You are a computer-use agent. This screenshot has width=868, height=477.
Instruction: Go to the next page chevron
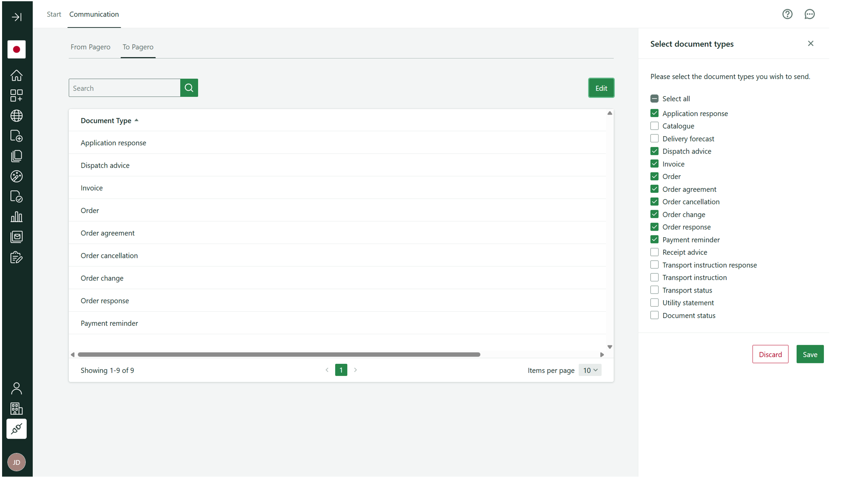click(356, 370)
